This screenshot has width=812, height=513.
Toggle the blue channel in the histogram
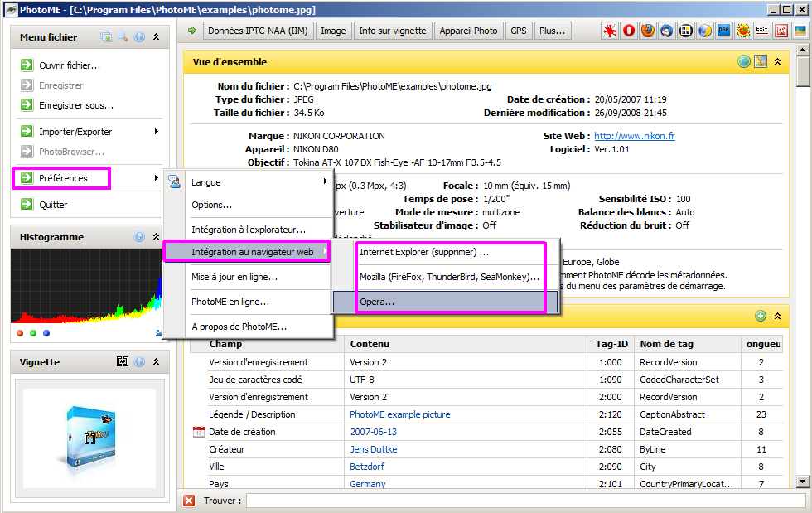point(46,333)
